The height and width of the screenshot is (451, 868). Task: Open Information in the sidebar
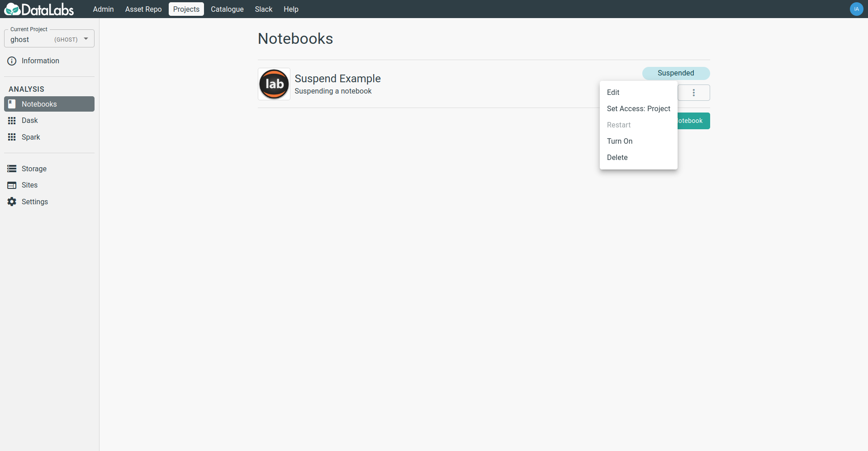coord(49,61)
